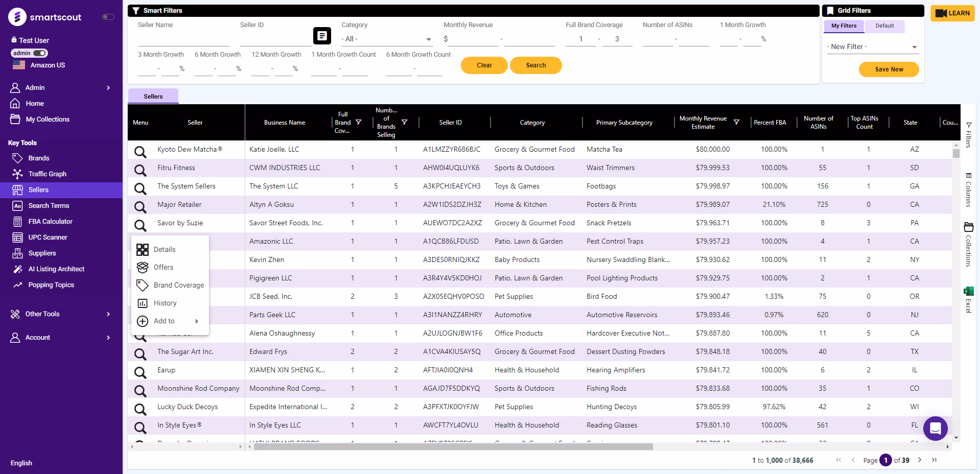This screenshot has width=980, height=474.
Task: Toggle the dark mode switch
Action: [108, 17]
